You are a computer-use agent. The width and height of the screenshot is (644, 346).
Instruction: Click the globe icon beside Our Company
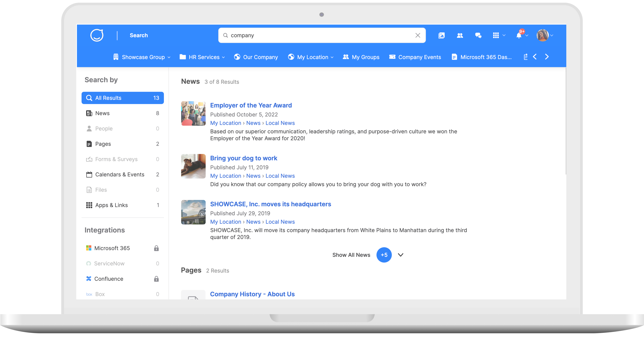pyautogui.click(x=237, y=57)
